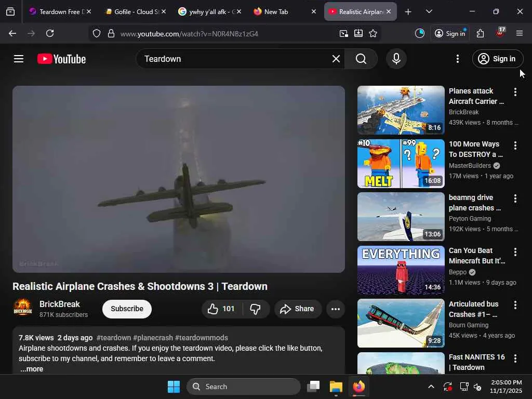Open options for 100 More Ways video
This screenshot has height=399, width=532.
tap(515, 145)
